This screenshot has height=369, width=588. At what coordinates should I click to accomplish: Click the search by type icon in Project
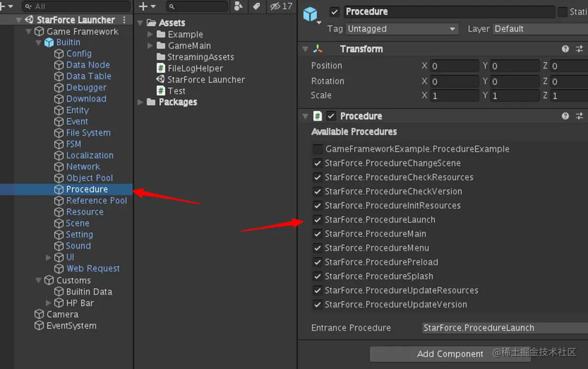pos(238,6)
